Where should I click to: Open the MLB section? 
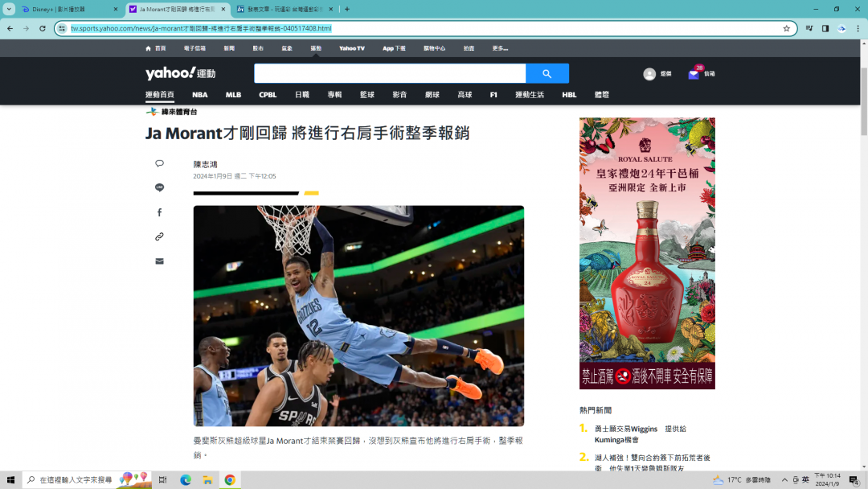(233, 95)
